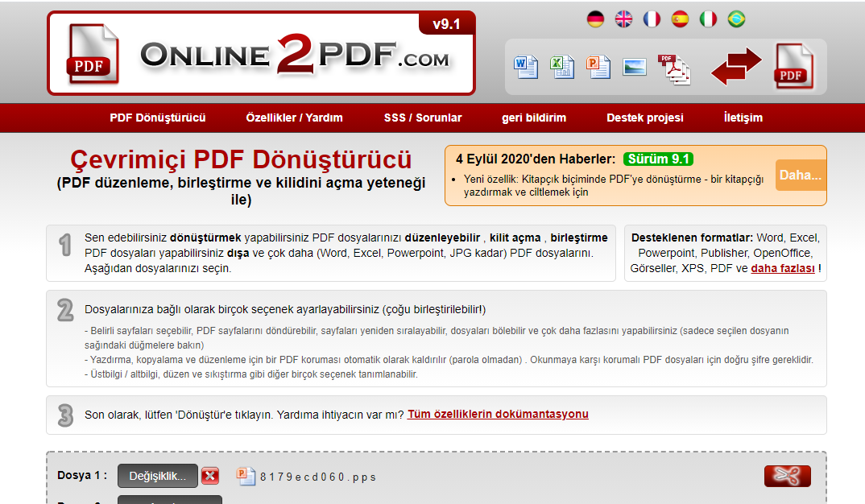Click the multiple PDF pages icon
The width and height of the screenshot is (865, 504).
(673, 69)
